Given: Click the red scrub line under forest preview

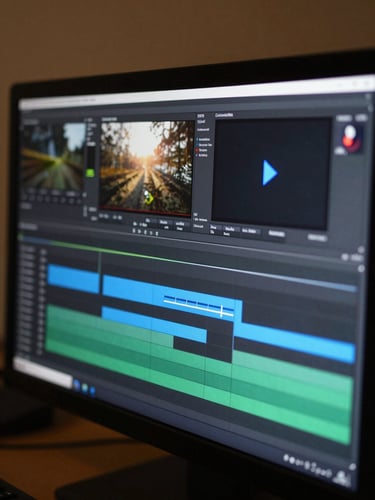Looking at the screenshot, I should (x=146, y=211).
